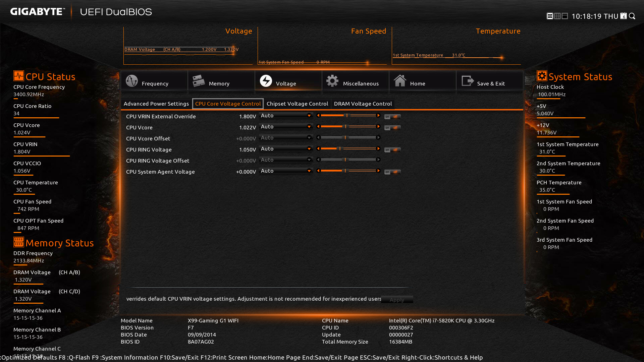Increase CPU VRIN External Override with right arrow
644x362 pixels.
click(378, 116)
